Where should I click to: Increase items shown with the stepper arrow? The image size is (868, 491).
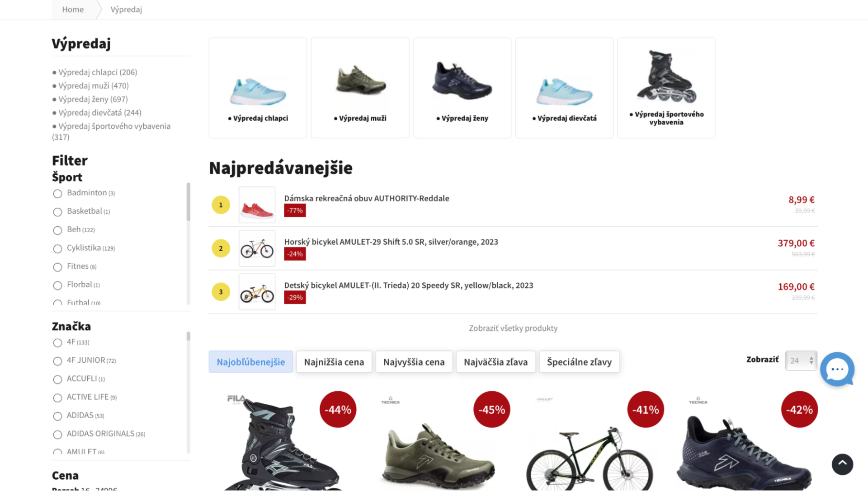pyautogui.click(x=811, y=358)
